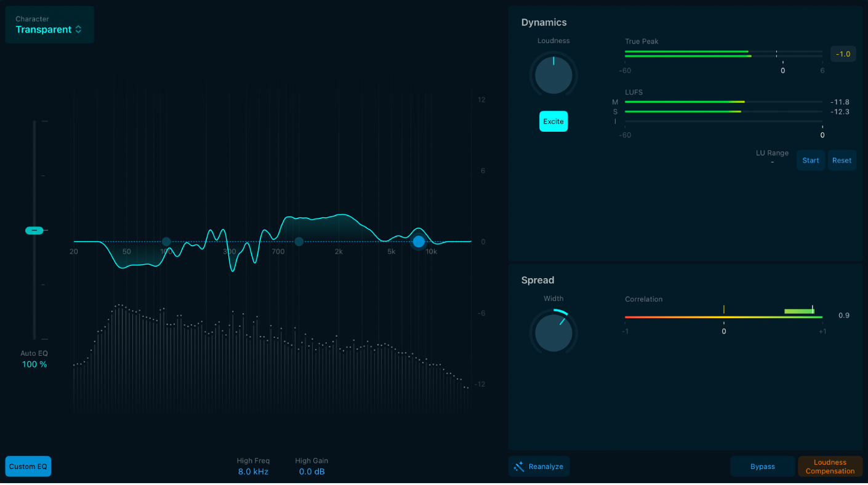Click the Width knob in Spread section

click(553, 332)
